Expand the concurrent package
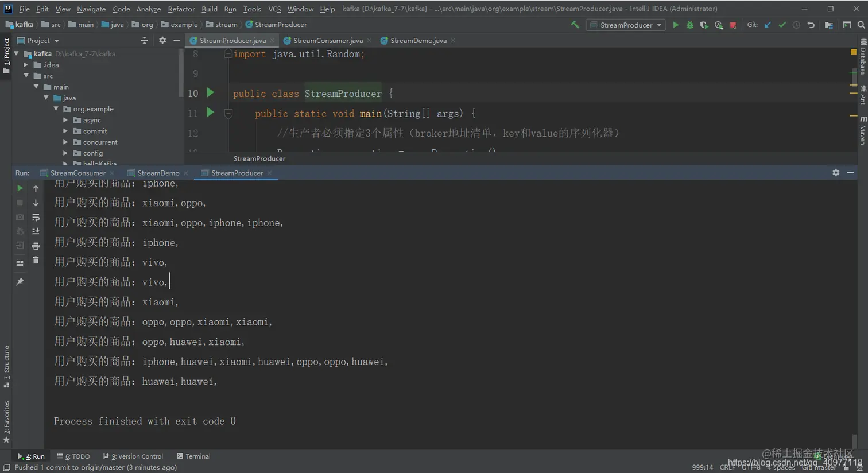The image size is (868, 473). 65,142
